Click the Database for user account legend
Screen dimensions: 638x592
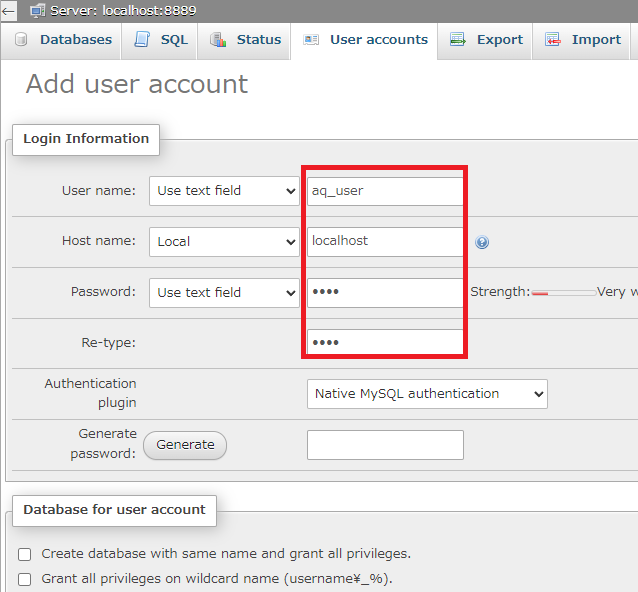(114, 510)
